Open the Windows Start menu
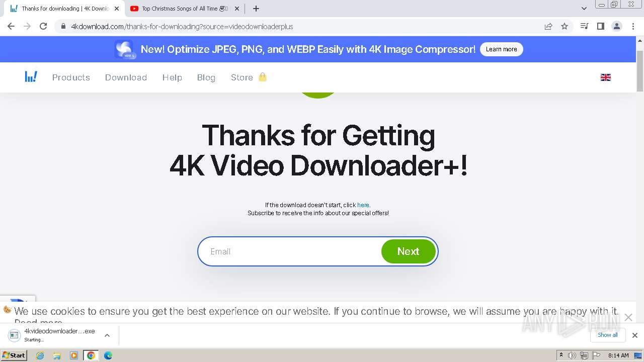 [14, 355]
